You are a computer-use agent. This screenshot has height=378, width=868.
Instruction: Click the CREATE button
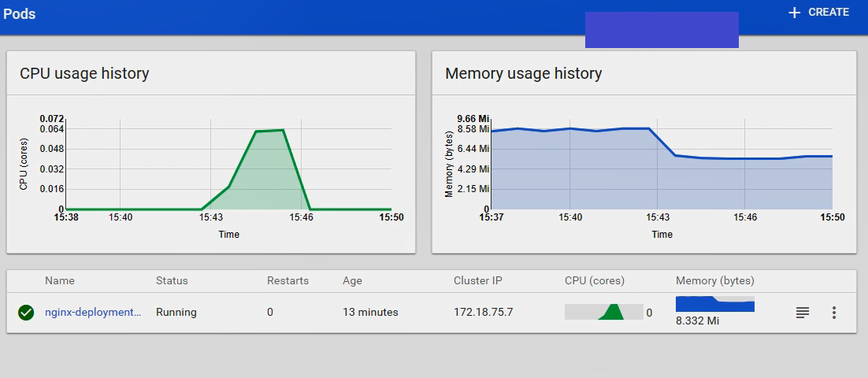click(x=819, y=13)
